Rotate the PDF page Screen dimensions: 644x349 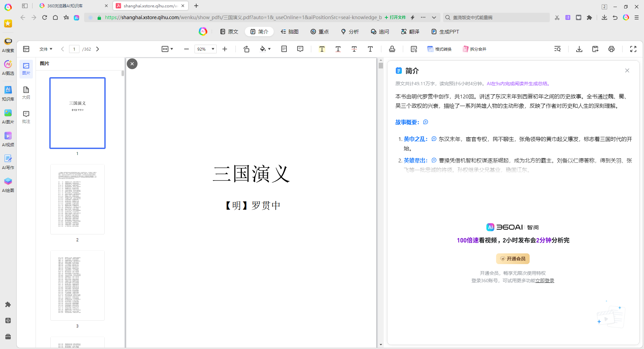(x=247, y=49)
